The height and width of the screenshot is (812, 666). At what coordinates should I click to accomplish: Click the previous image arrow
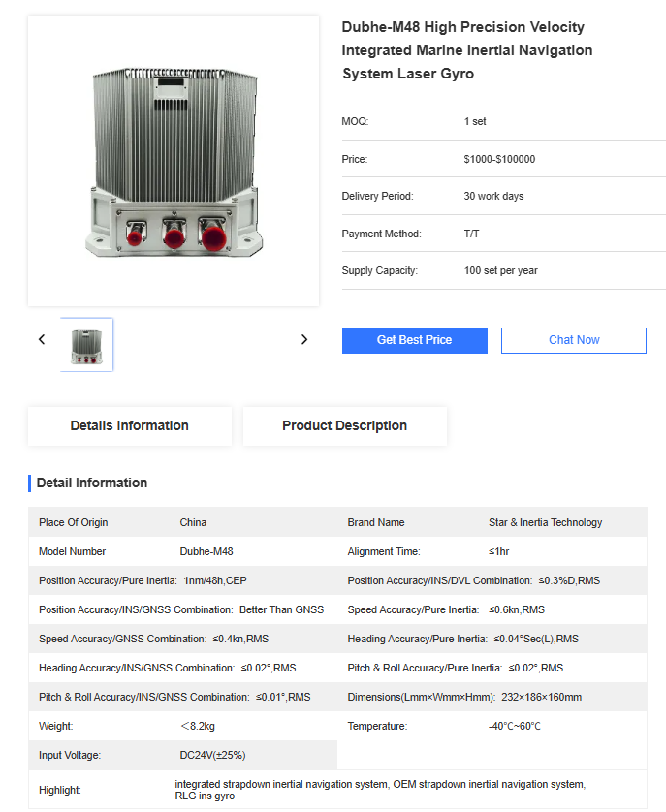click(x=42, y=340)
